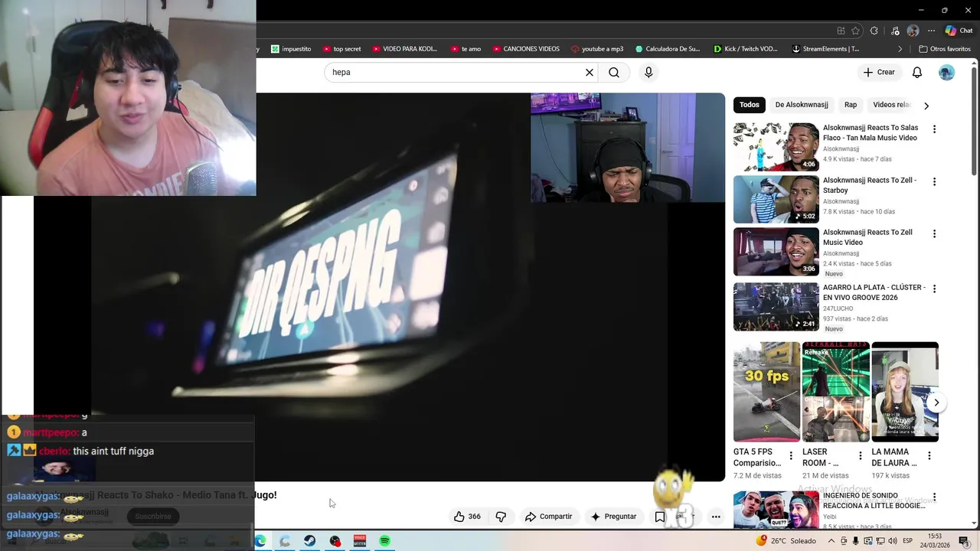Click the Compartir share button
Screen dimensions: 980x551
pyautogui.click(x=548, y=517)
